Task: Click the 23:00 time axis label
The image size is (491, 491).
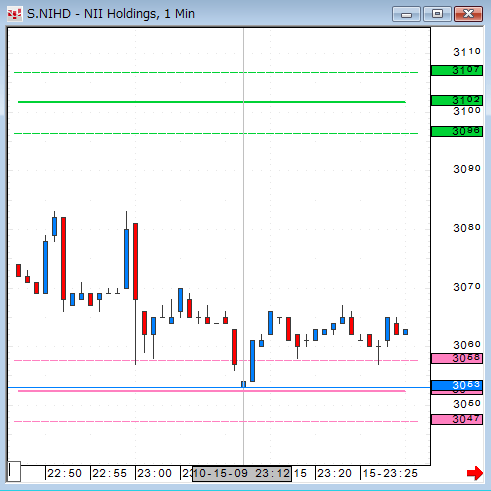Action: 154,473
